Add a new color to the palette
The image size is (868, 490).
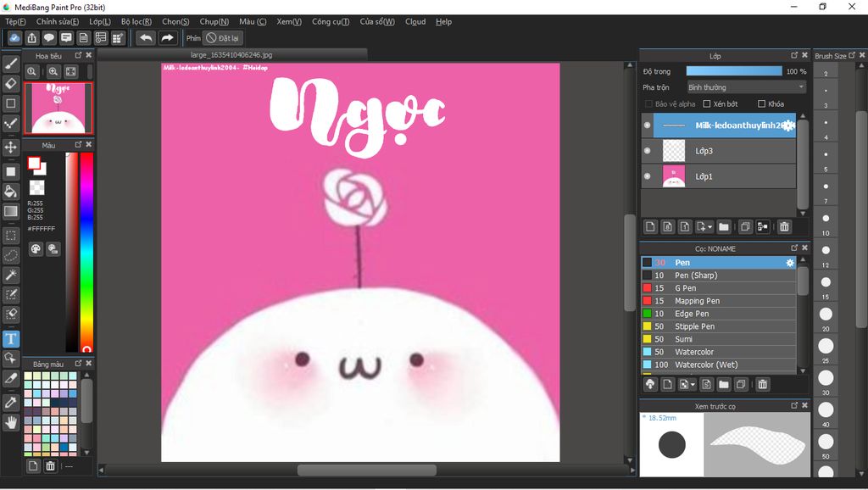click(33, 465)
